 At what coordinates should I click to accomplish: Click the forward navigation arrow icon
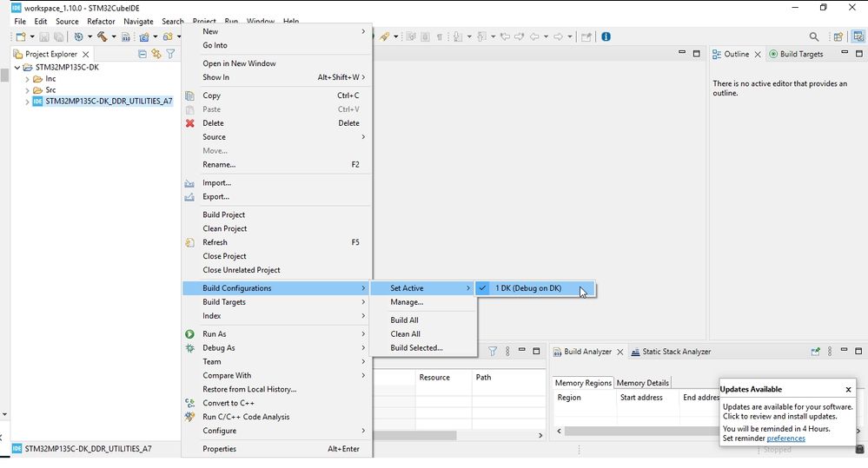point(558,37)
